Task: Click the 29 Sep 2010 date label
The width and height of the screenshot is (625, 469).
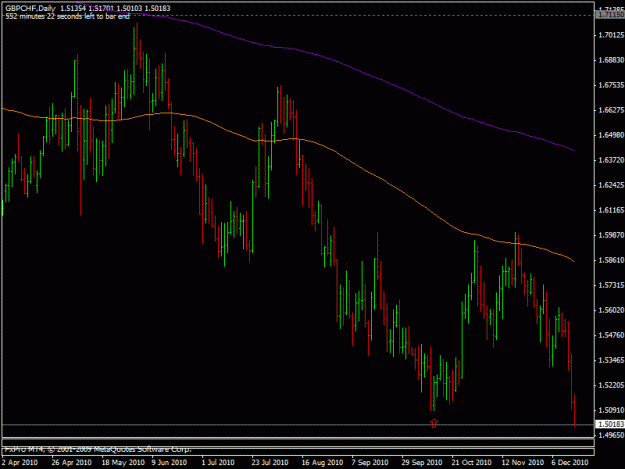Action: pyautogui.click(x=422, y=463)
